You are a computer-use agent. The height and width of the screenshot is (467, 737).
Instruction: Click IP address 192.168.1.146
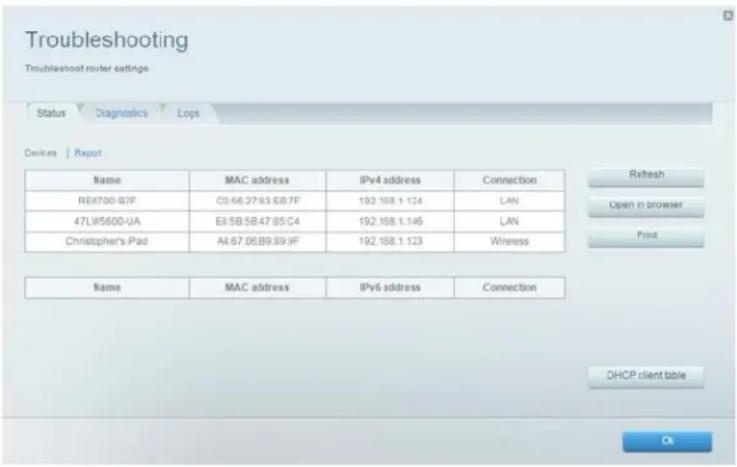click(390, 221)
